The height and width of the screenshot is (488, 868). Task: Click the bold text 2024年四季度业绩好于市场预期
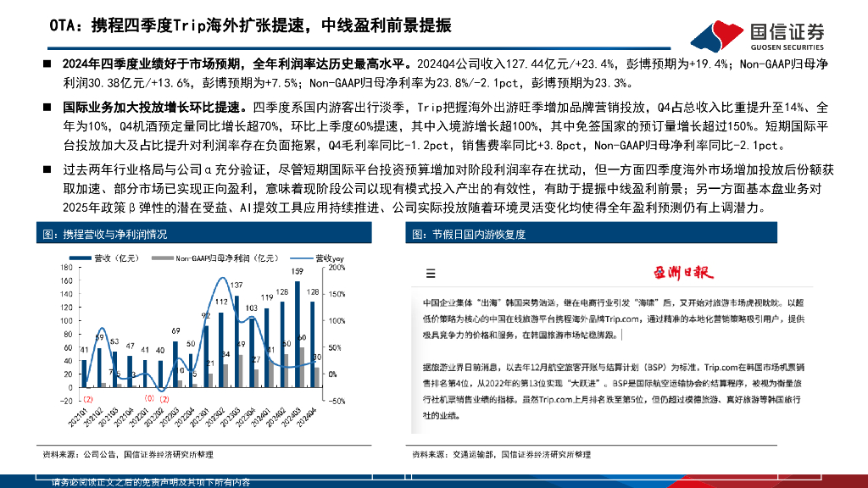click(x=237, y=64)
